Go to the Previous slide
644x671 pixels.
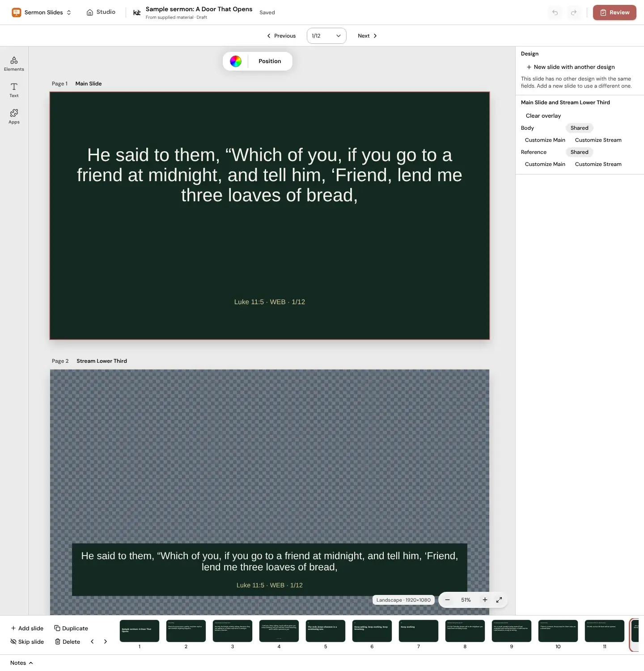281,36
